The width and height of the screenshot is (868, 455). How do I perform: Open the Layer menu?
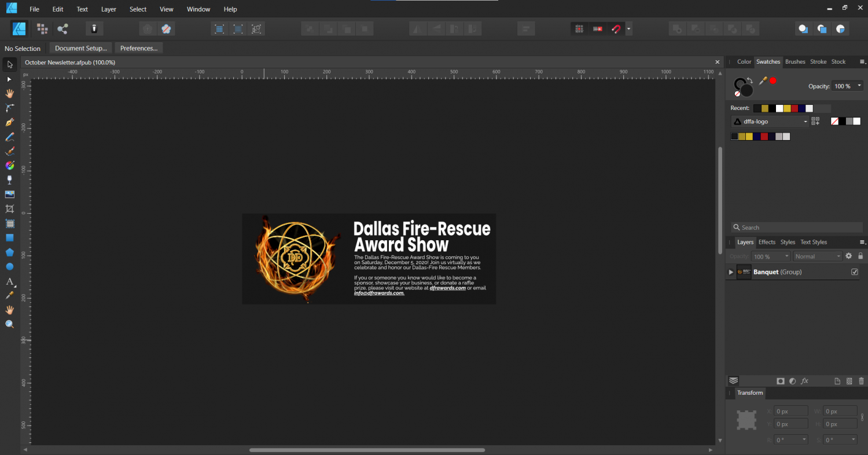pyautogui.click(x=108, y=9)
